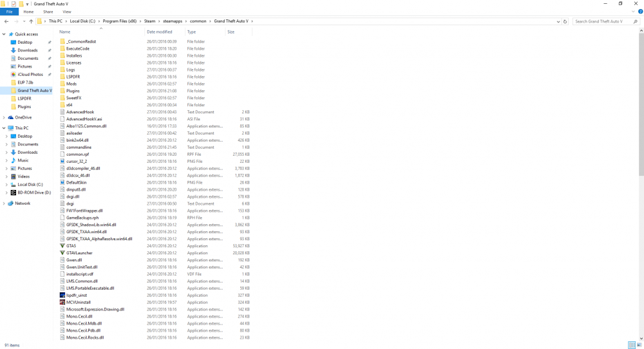Viewport: 644px width, 349px height.
Task: Sort by the Type column header
Action: click(191, 32)
